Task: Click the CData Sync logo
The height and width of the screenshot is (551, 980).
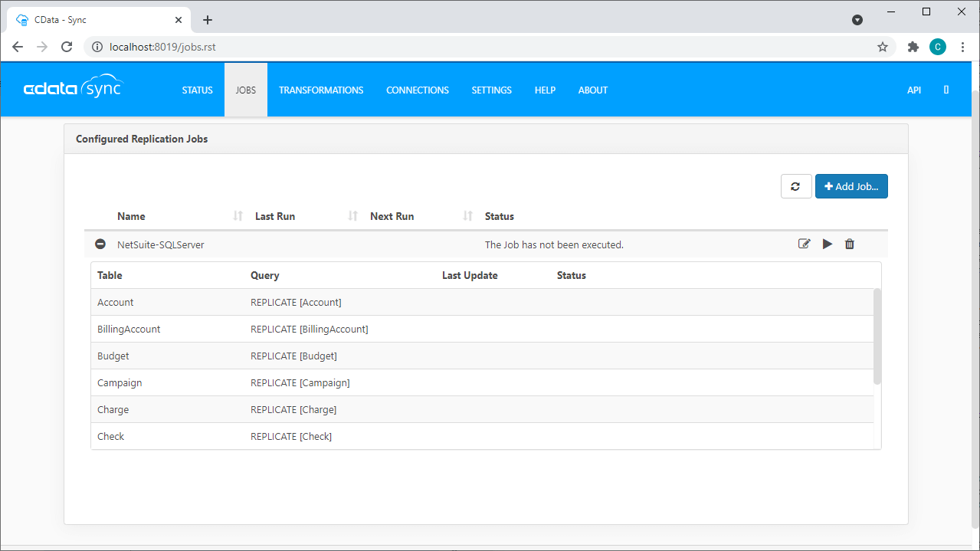Action: tap(73, 89)
